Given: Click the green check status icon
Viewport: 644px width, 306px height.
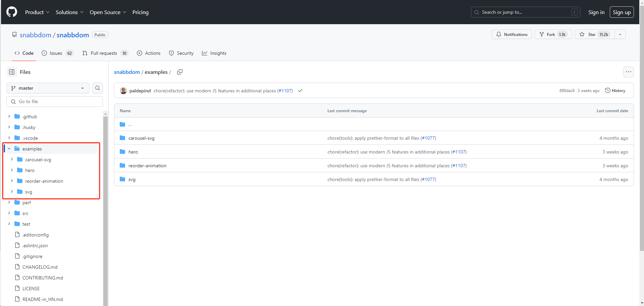Looking at the screenshot, I should click(x=300, y=91).
